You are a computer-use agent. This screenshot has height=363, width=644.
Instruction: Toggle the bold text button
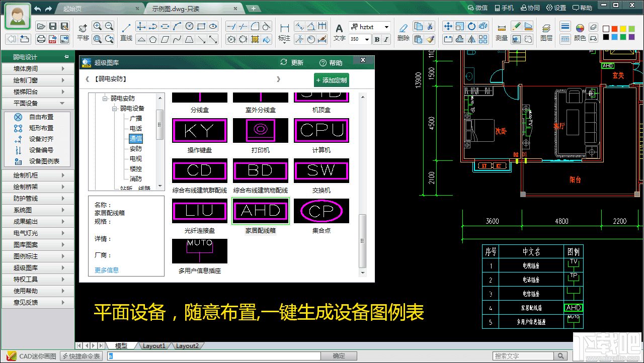tap(377, 39)
